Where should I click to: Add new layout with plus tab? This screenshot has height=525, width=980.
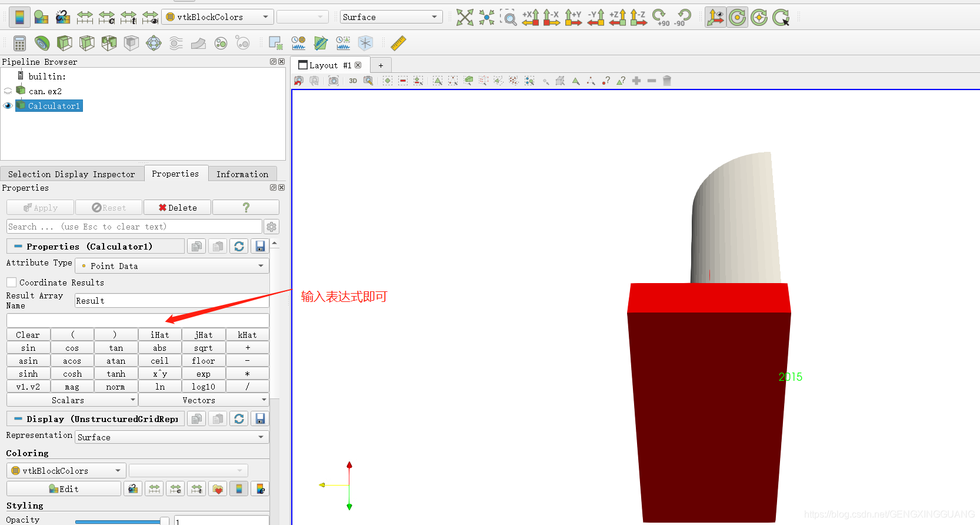pyautogui.click(x=381, y=65)
